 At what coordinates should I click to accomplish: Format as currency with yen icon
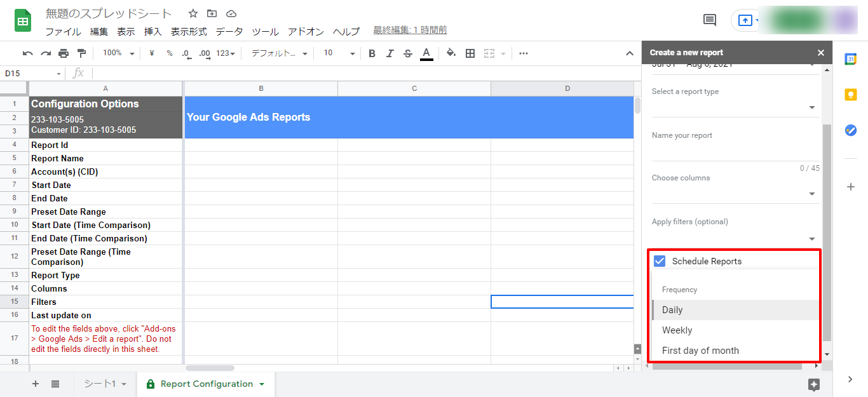[x=151, y=53]
